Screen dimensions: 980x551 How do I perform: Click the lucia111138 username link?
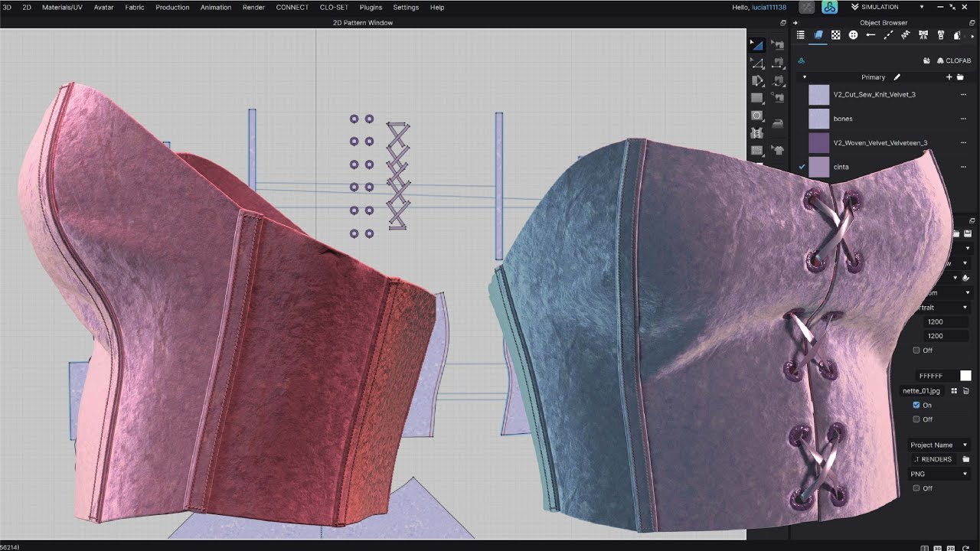click(x=769, y=7)
